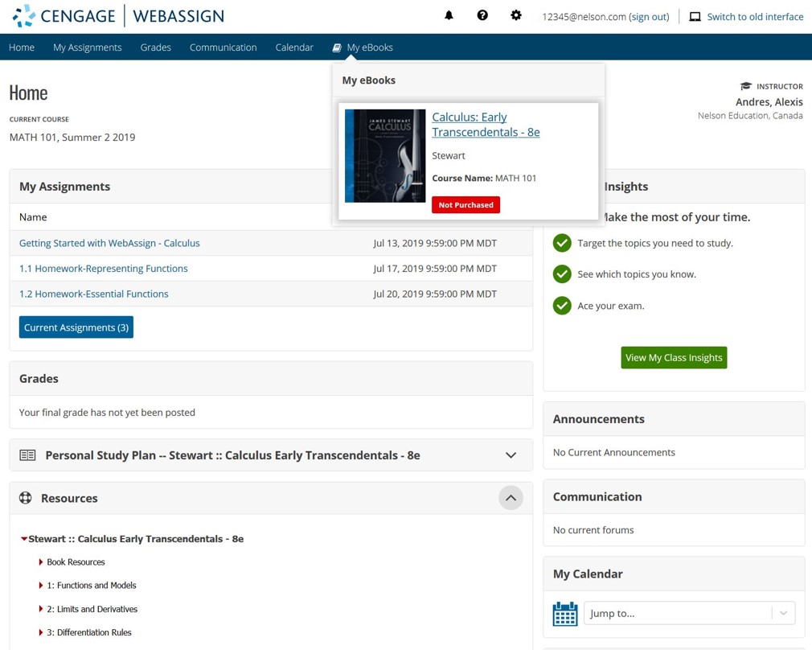Click the Current Assignments (3) button
Image resolution: width=812 pixels, height=650 pixels.
click(76, 327)
